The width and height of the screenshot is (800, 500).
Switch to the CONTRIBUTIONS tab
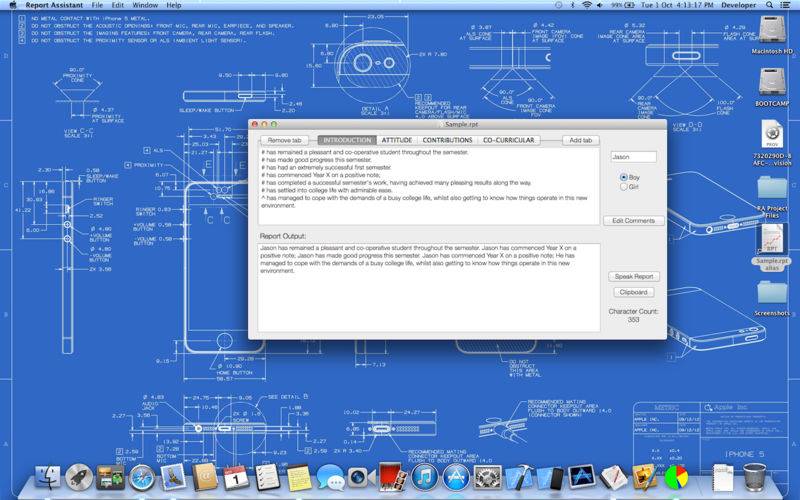(447, 140)
